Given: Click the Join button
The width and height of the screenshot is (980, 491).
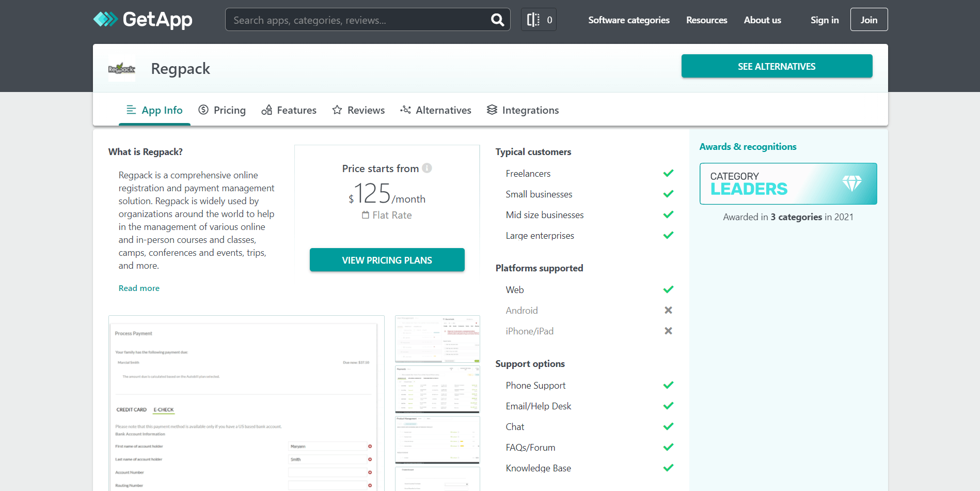Looking at the screenshot, I should pos(868,20).
